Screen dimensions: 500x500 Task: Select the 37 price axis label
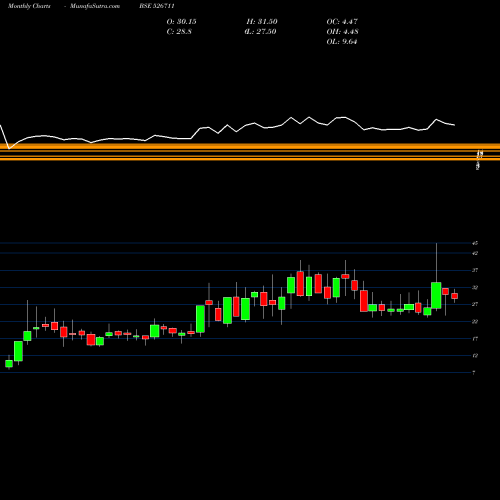tap(475, 270)
